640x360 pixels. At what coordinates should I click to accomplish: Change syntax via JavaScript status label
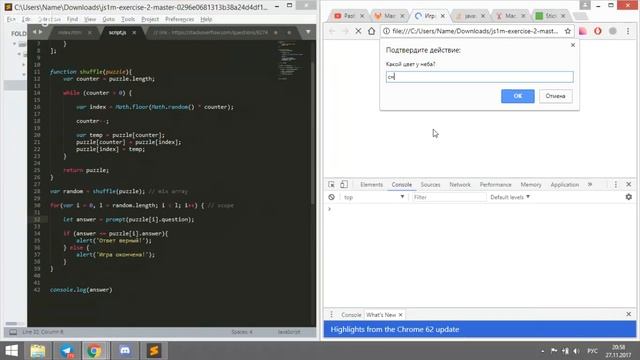point(289,332)
